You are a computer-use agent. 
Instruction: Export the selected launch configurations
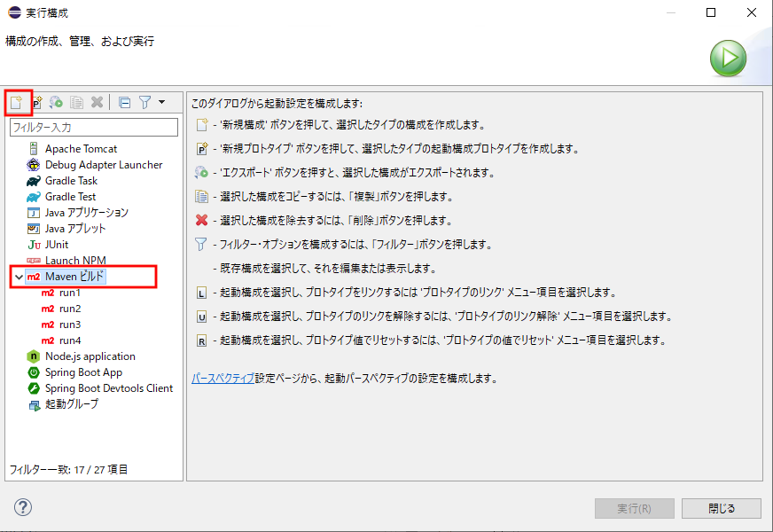[x=56, y=101]
